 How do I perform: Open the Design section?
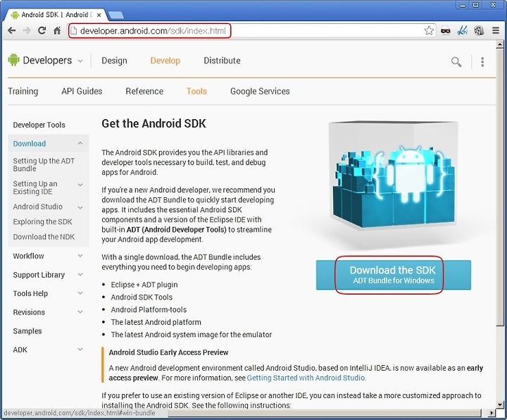point(114,61)
